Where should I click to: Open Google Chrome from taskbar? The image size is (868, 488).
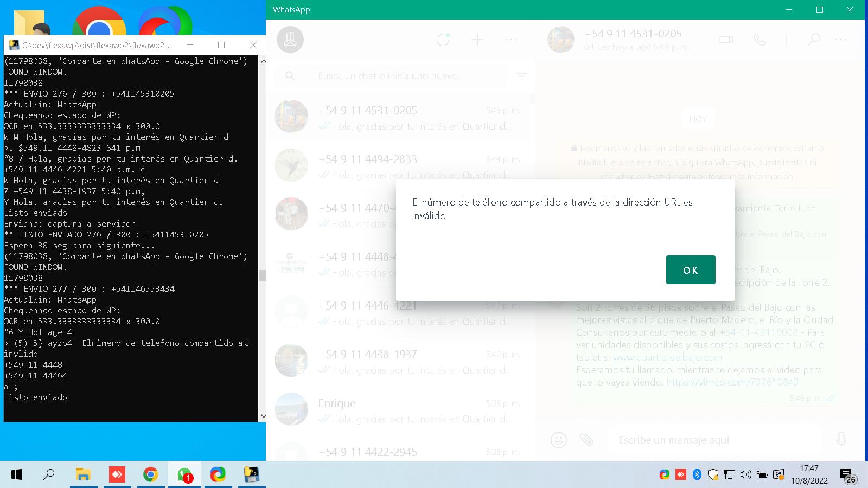150,475
